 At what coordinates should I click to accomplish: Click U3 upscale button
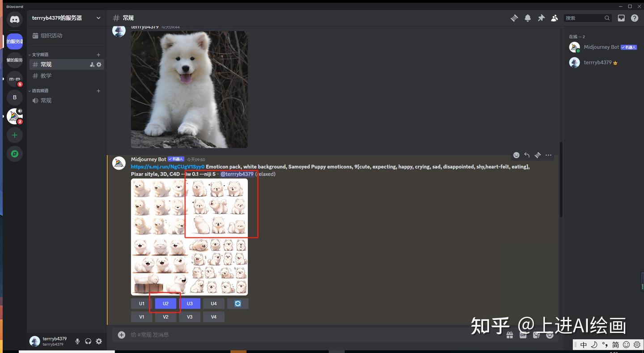(190, 303)
